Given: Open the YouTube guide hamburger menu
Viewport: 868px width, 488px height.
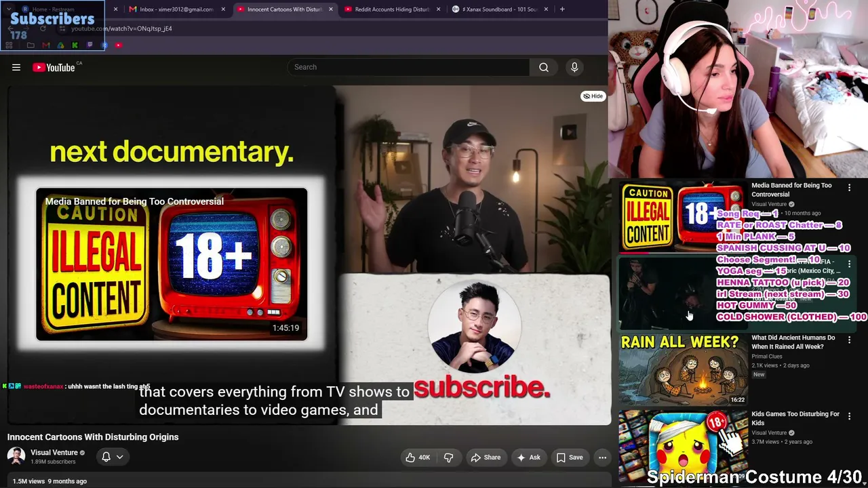Looking at the screenshot, I should click(16, 67).
